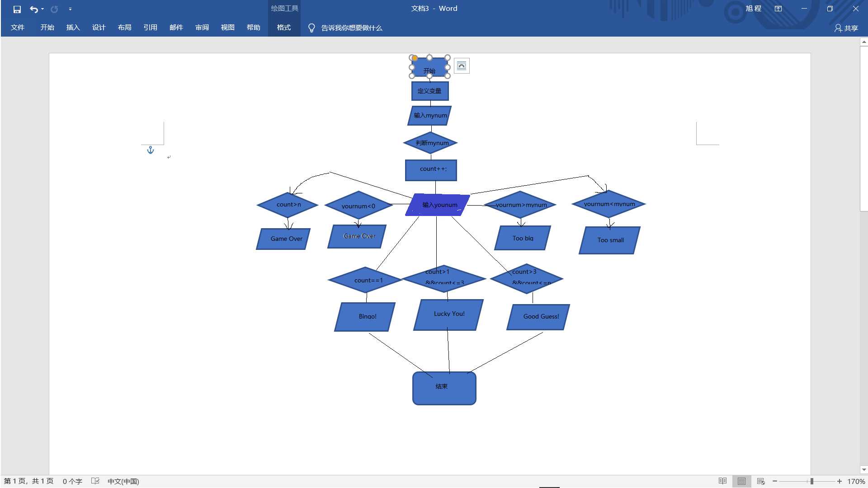The image size is (868, 488).
Task: Select the 输入mynum parallelogram shape
Action: click(430, 115)
